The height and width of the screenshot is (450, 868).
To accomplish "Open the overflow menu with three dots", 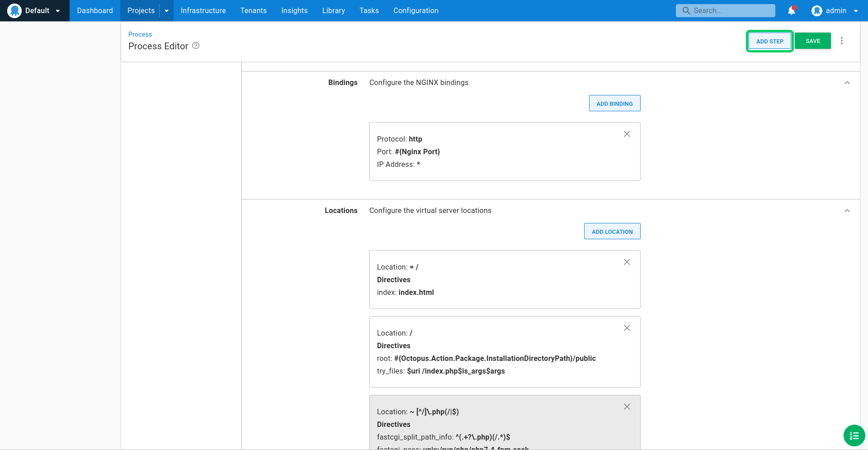I will pyautogui.click(x=842, y=41).
